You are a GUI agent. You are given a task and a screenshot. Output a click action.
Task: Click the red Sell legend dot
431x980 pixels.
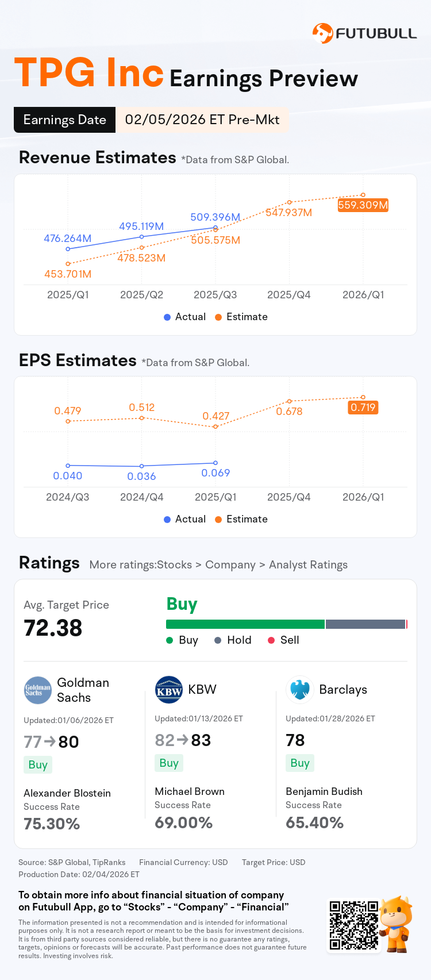(271, 640)
